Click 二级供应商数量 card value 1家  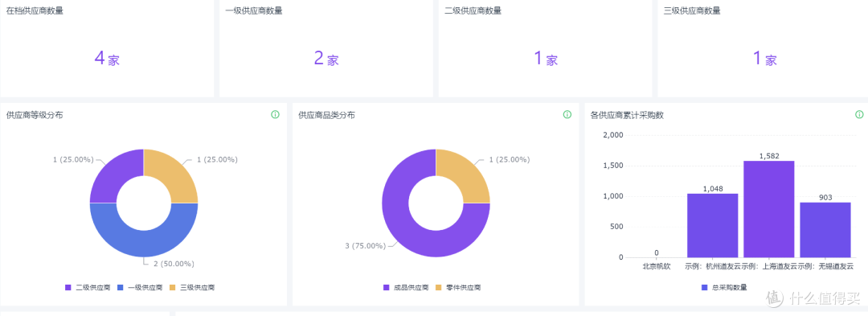pos(545,58)
